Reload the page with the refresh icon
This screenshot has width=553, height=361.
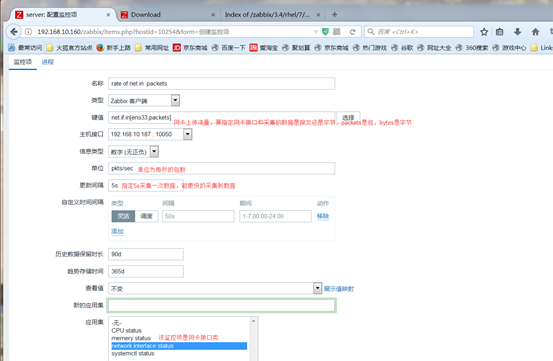(x=352, y=32)
